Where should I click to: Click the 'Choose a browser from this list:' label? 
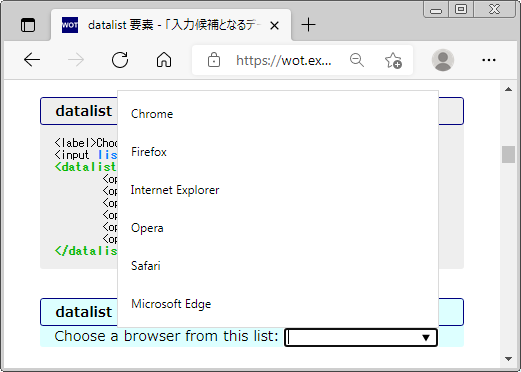166,336
